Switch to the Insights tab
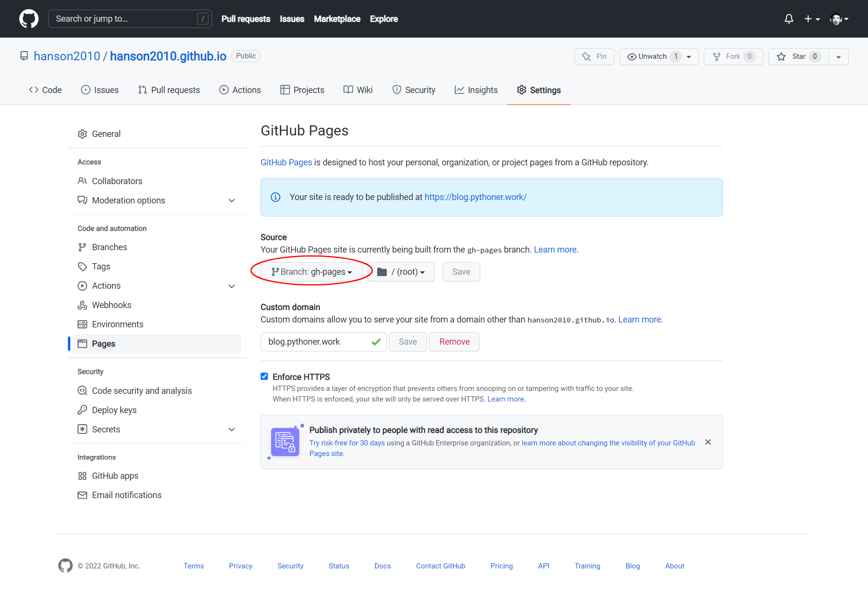The image size is (868, 604). click(x=476, y=90)
